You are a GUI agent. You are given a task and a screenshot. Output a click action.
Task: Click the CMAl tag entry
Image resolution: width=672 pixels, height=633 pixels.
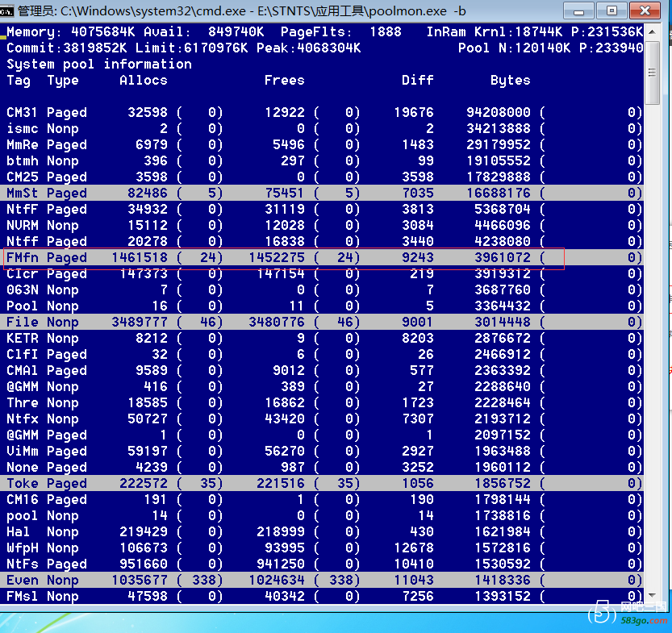click(23, 370)
